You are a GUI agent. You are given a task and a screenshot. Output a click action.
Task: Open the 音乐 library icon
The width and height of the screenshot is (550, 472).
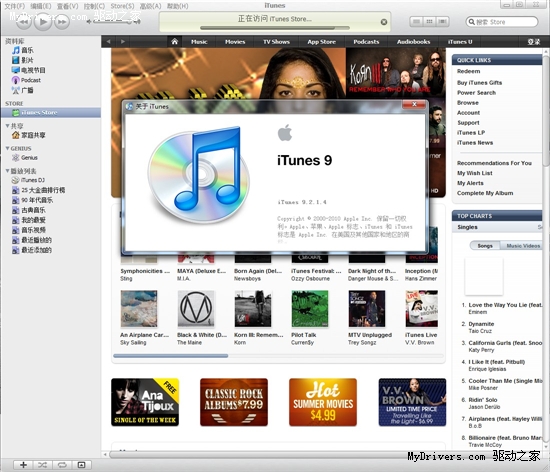coord(16,50)
